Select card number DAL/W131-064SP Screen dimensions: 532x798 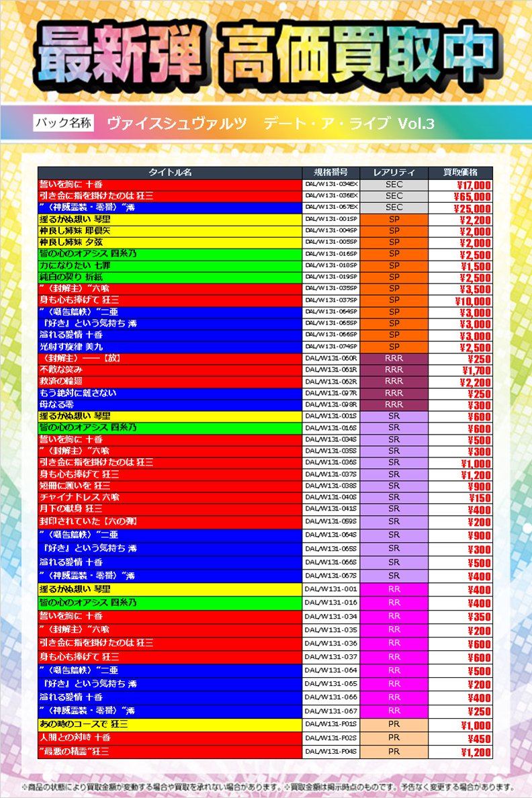tap(331, 312)
